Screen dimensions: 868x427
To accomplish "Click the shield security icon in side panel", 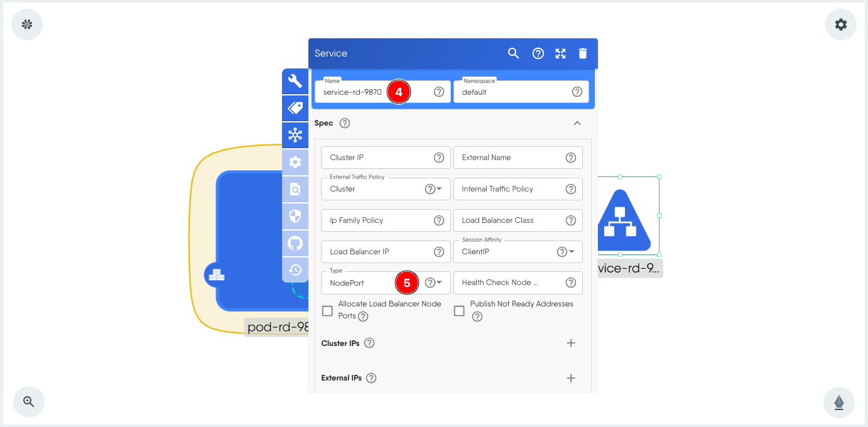I will point(295,216).
